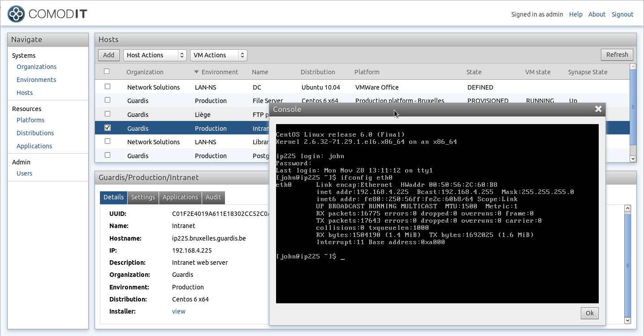Switch to the Details tab
The width and height of the screenshot is (644, 336).
(113, 198)
